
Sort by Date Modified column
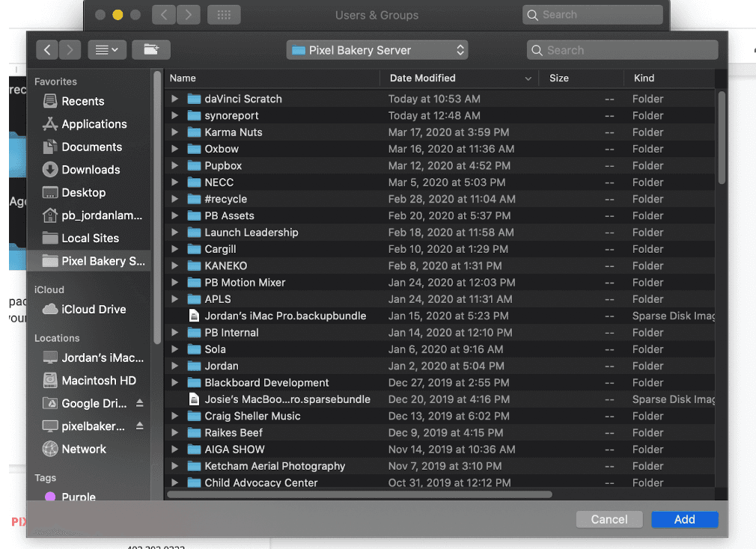tap(459, 78)
